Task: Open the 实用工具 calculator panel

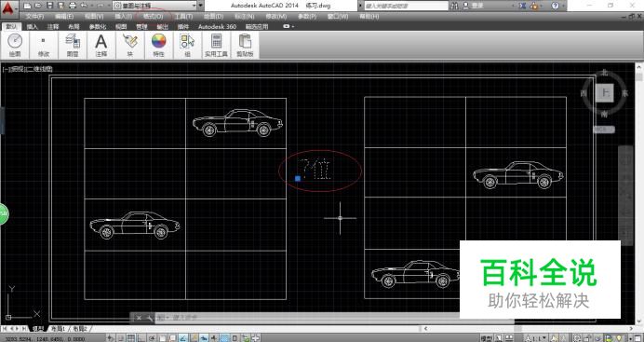Action: click(x=216, y=45)
